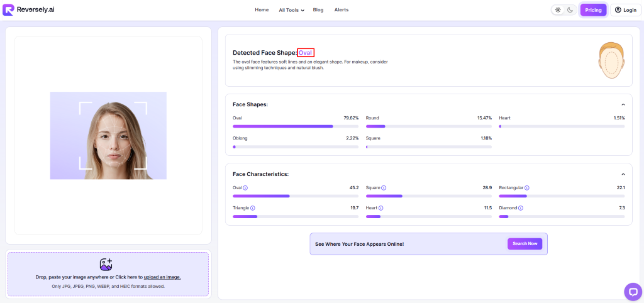
Task: Show info for Square characteristic
Action: click(x=384, y=188)
